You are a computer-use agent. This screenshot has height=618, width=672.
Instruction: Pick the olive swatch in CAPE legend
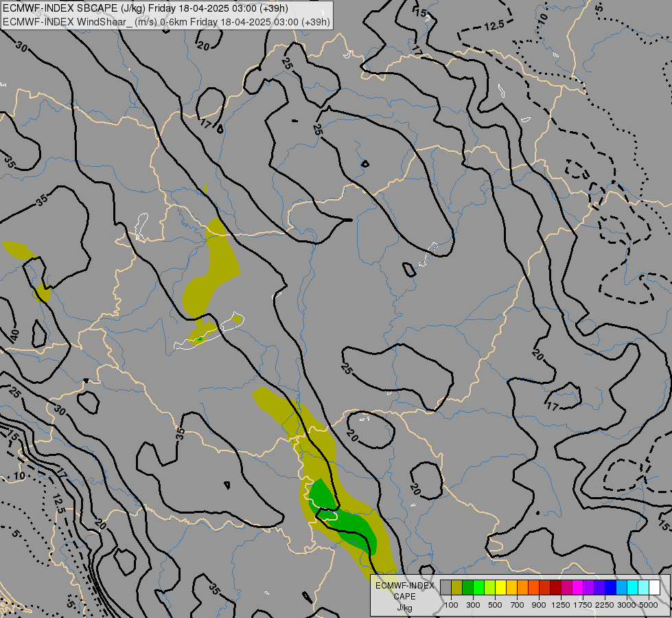[457, 588]
